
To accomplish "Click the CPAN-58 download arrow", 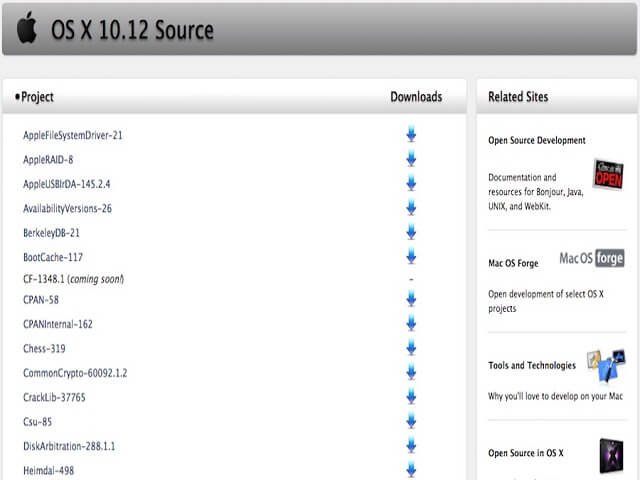I will 411,299.
